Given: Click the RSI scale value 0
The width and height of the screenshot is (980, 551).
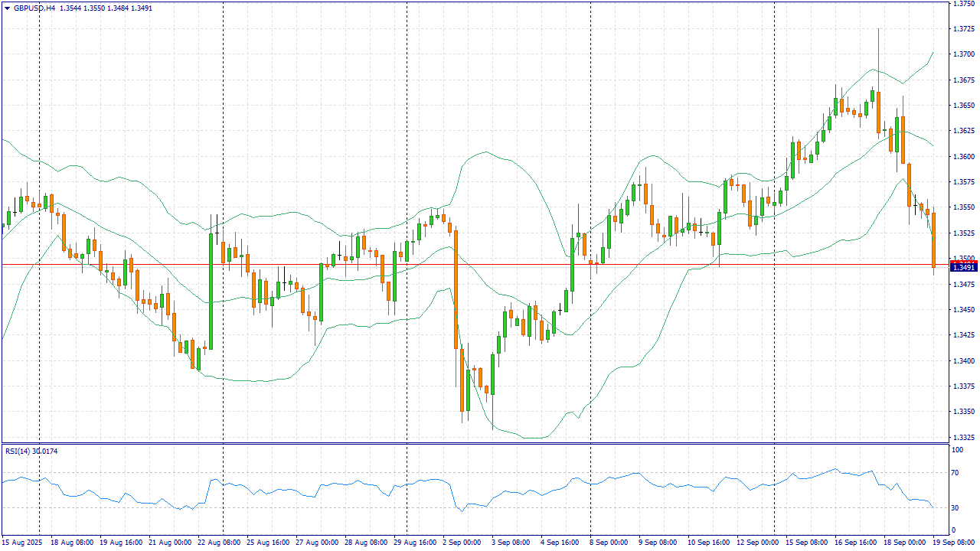Looking at the screenshot, I should [x=953, y=530].
